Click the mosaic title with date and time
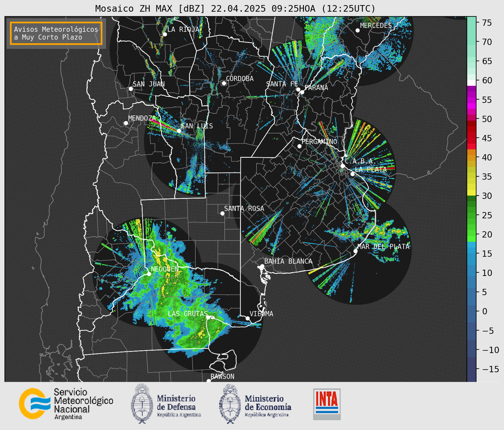 235,8
